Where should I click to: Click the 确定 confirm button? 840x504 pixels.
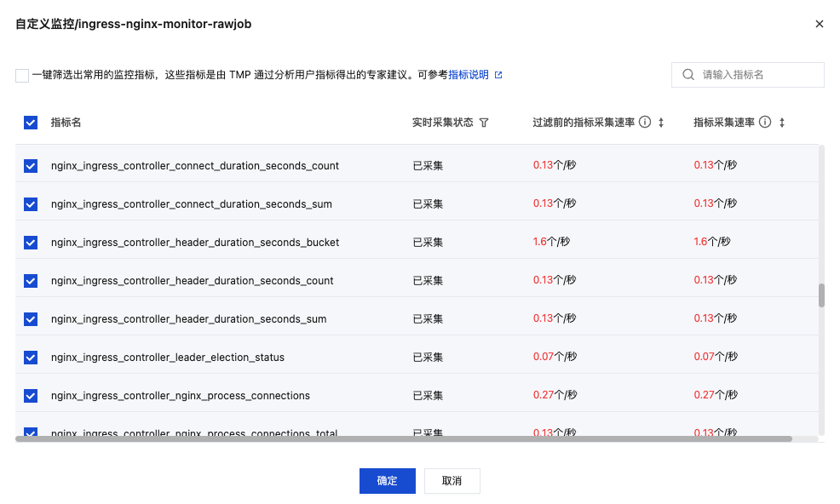388,481
